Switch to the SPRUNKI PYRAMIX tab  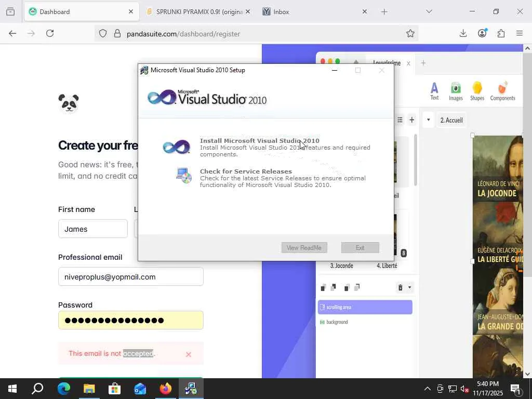(199, 11)
